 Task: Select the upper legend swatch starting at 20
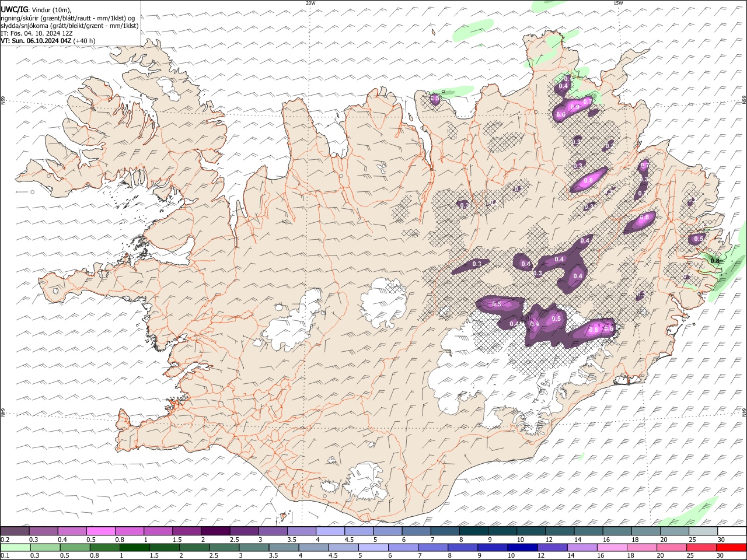click(x=673, y=531)
